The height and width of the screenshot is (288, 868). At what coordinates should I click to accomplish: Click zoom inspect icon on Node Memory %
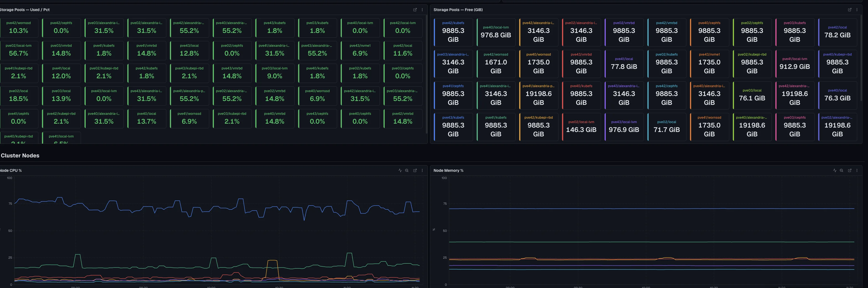(841, 170)
